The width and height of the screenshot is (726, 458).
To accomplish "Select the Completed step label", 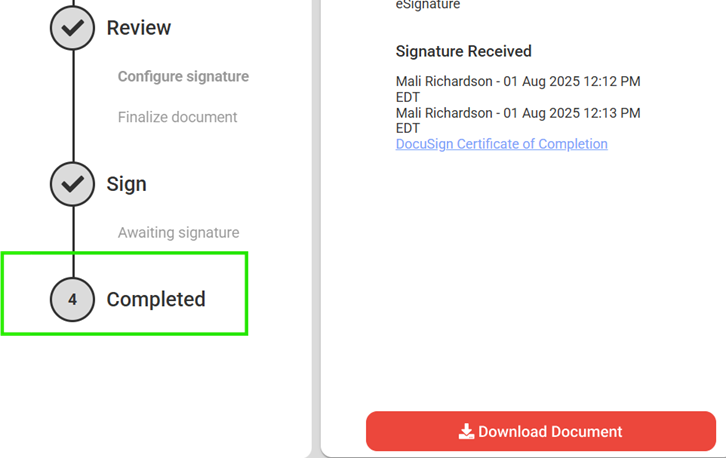I will (156, 299).
